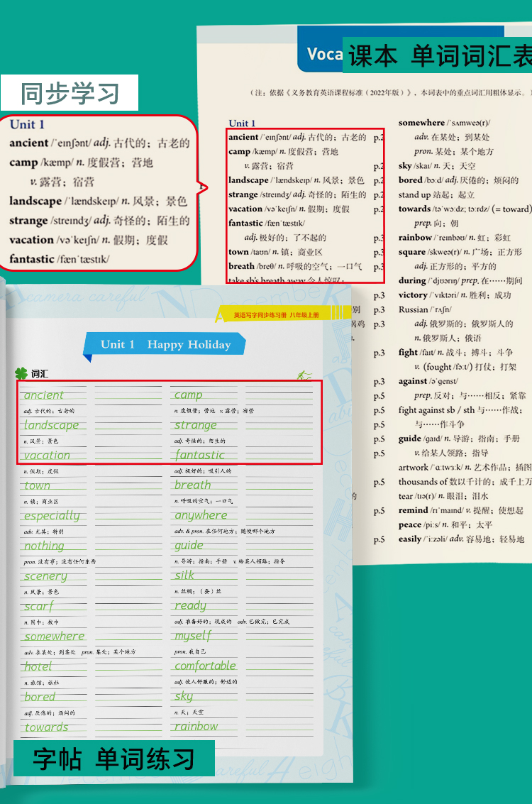This screenshot has height=804, width=532.
Task: Click the green handwriting word 'ancient'
Action: (x=44, y=395)
